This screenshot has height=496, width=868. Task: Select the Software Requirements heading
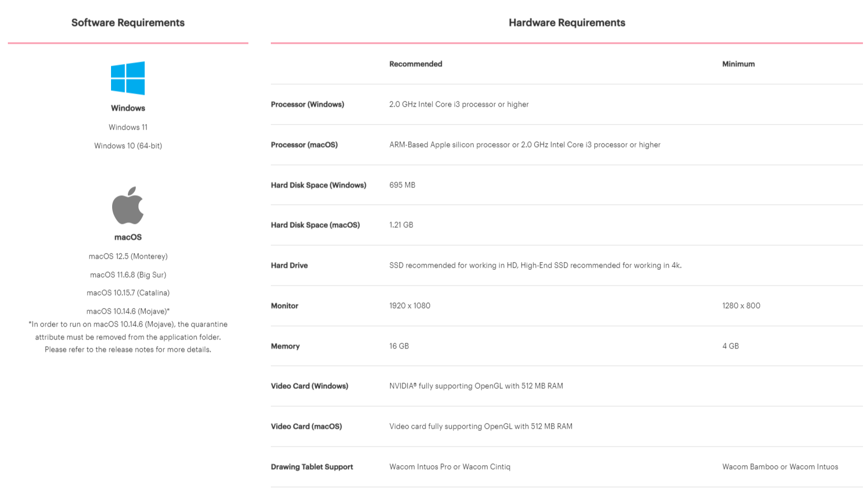coord(128,23)
